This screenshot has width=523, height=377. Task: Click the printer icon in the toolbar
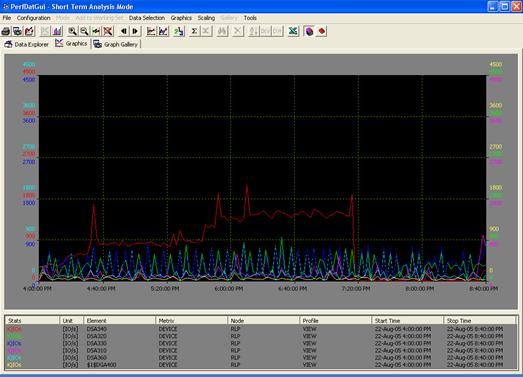(x=6, y=31)
